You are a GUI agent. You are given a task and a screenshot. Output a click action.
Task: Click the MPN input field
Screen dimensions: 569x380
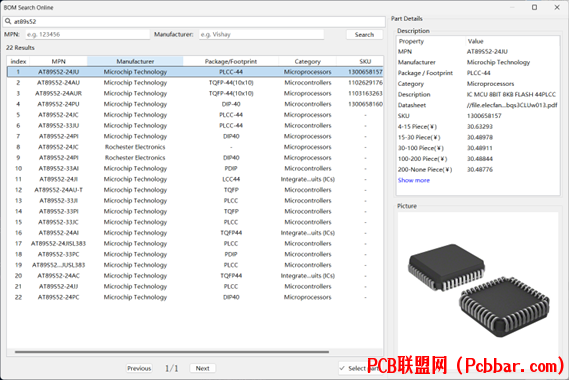tap(87, 34)
